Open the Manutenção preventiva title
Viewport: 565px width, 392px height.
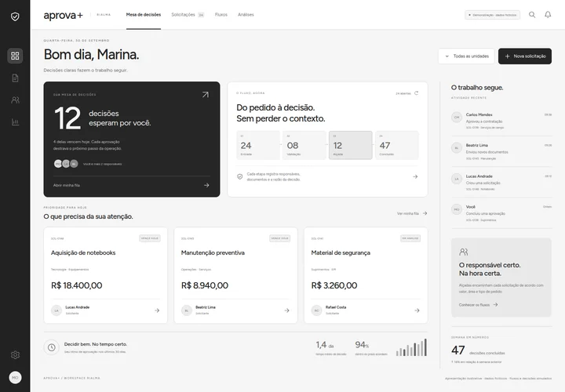[213, 252]
